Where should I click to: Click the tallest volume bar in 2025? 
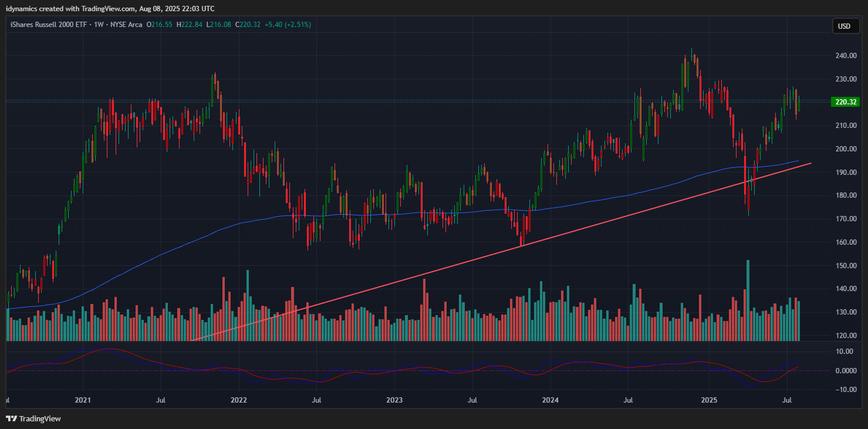[748, 300]
